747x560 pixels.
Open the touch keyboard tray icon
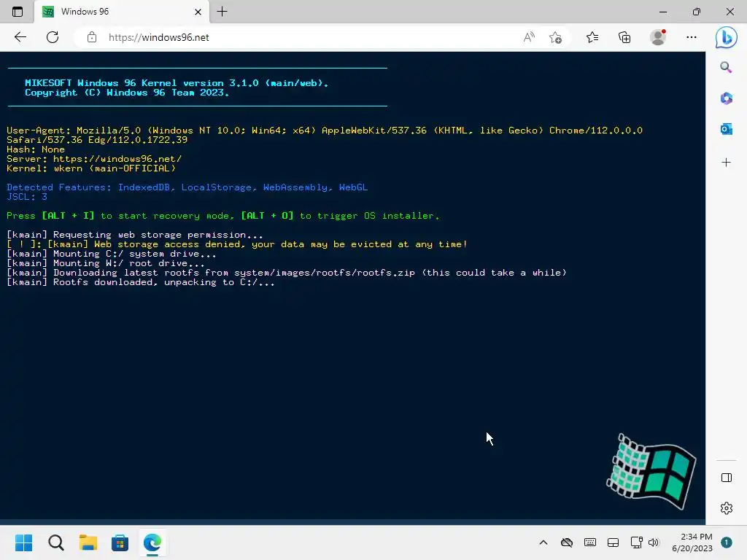pyautogui.click(x=589, y=542)
